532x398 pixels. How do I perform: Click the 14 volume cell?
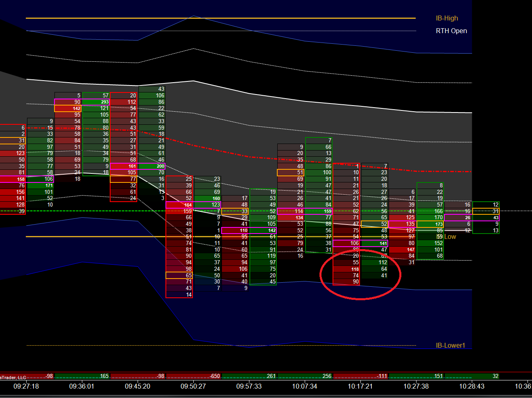click(x=179, y=295)
